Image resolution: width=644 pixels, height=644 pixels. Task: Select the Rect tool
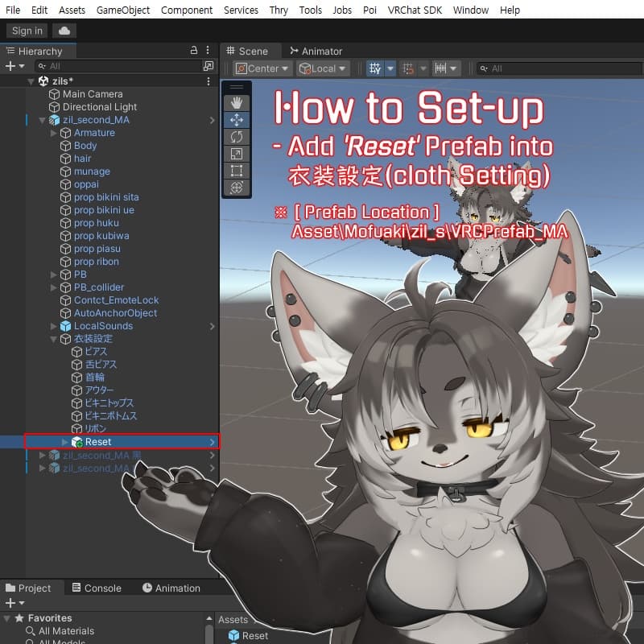point(237,170)
